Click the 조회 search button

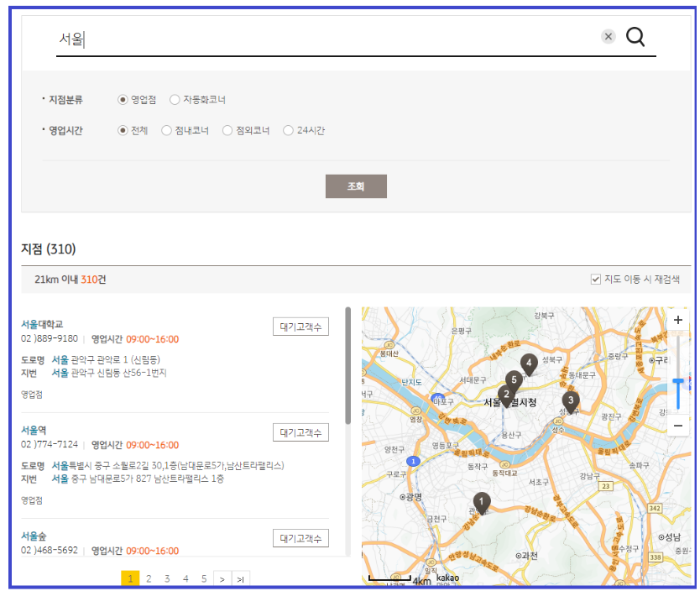tap(356, 186)
